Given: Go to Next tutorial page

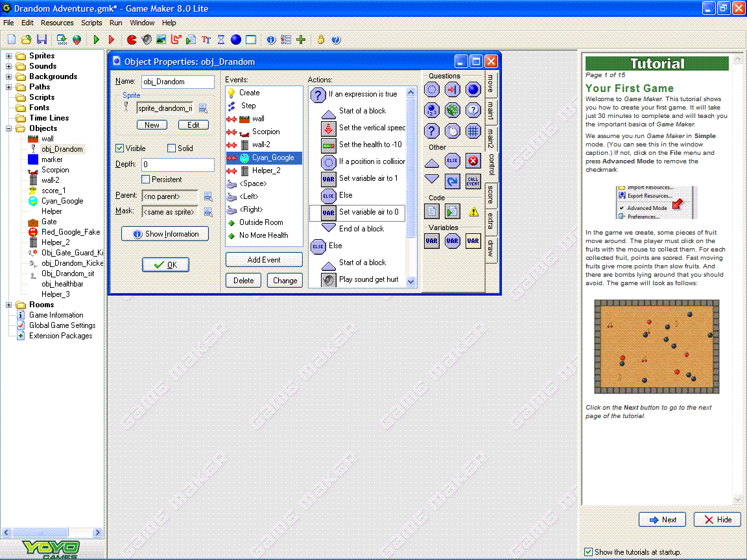Looking at the screenshot, I should [x=662, y=520].
